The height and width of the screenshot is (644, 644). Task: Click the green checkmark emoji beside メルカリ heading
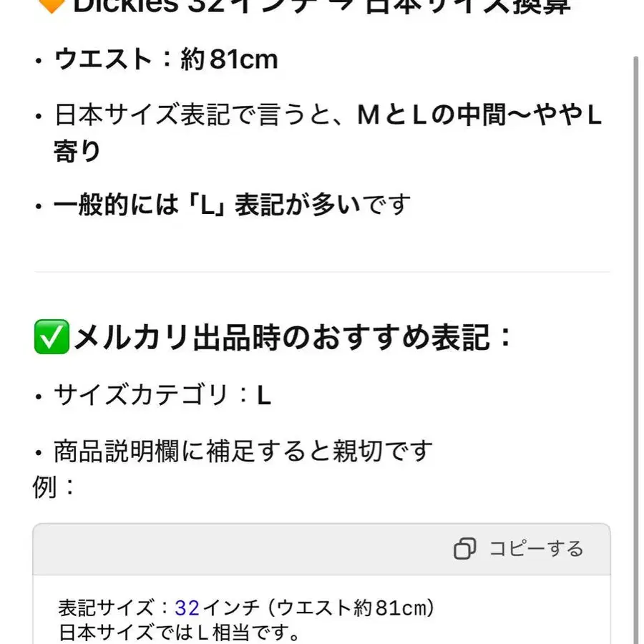click(52, 336)
